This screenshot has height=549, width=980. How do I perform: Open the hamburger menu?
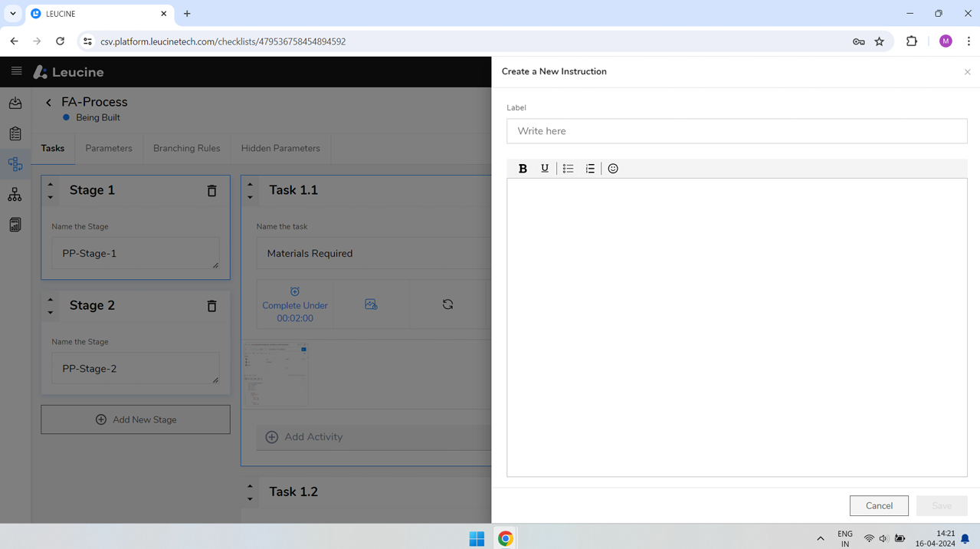[x=16, y=71]
